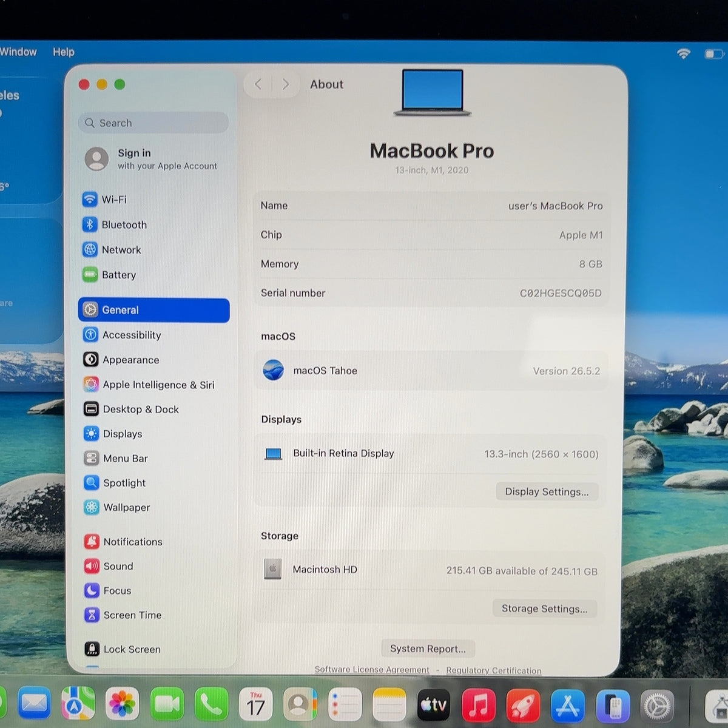Open Music app in the Dock
Screen dimensions: 728x728
point(478,705)
